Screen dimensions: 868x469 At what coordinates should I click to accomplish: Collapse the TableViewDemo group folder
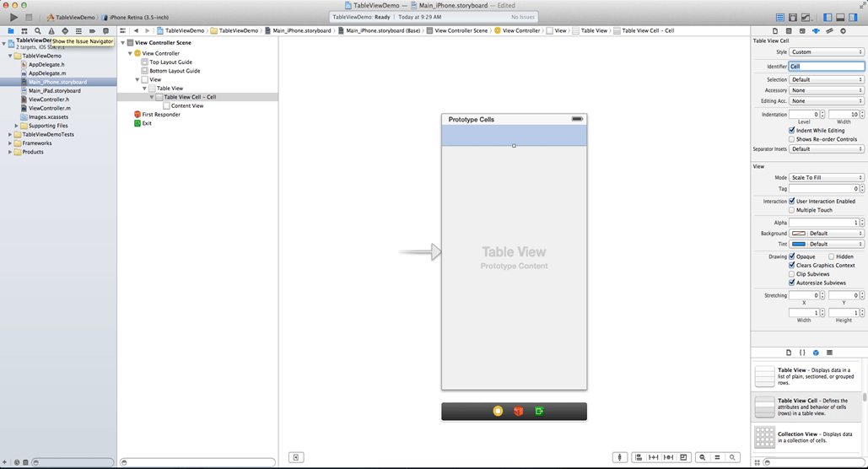pyautogui.click(x=10, y=56)
